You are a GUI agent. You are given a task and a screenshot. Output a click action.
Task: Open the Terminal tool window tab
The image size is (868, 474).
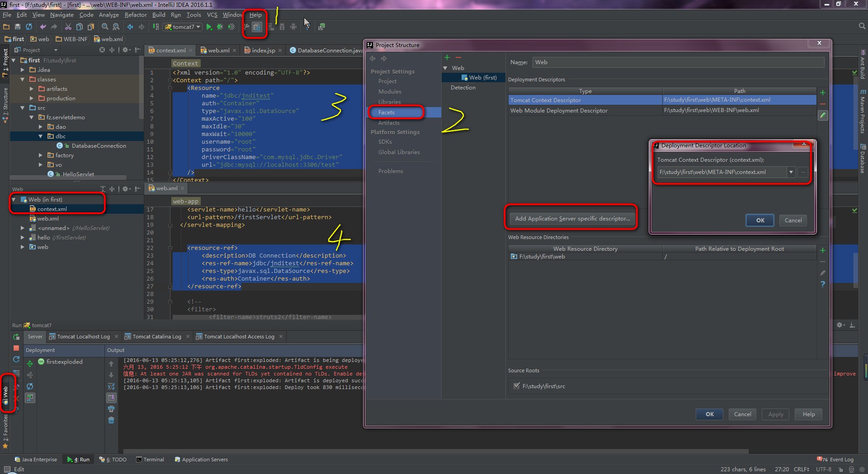pyautogui.click(x=150, y=460)
